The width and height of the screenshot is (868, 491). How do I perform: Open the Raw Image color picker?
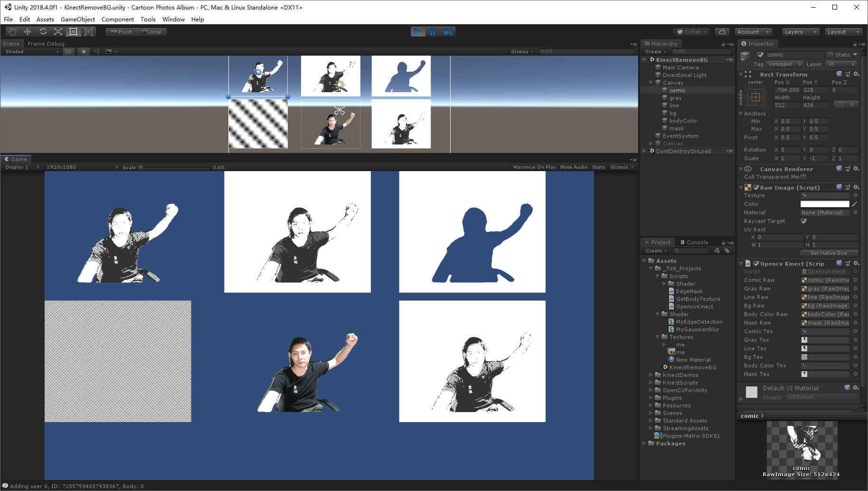pyautogui.click(x=824, y=203)
